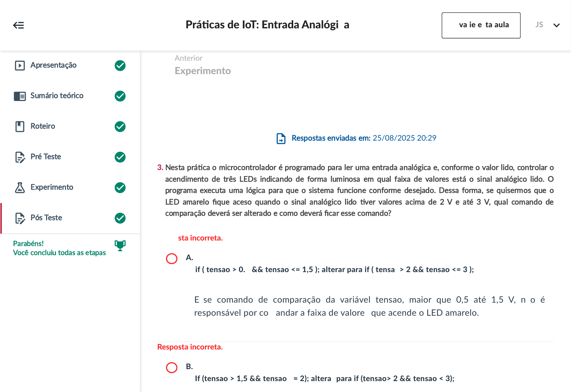571x392 pixels.
Task: Click the Pós Teste document icon
Action: (20, 218)
